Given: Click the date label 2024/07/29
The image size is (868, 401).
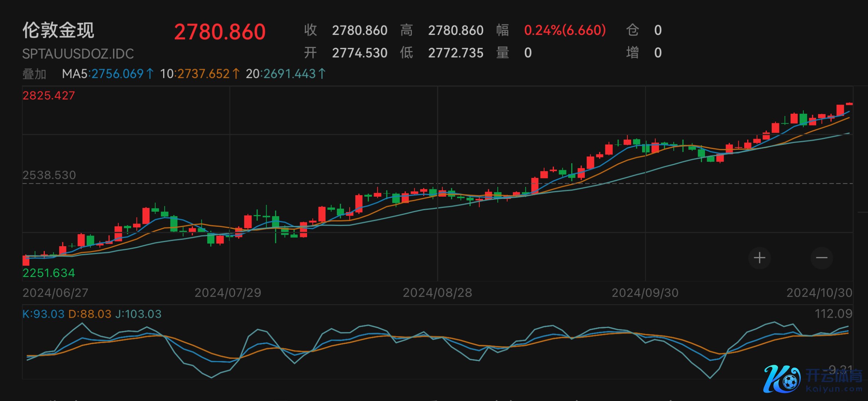Looking at the screenshot, I should tap(228, 293).
